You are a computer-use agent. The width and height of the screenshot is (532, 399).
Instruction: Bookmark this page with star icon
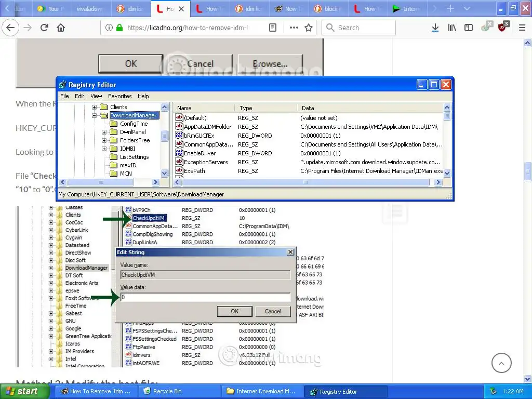pos(309,28)
